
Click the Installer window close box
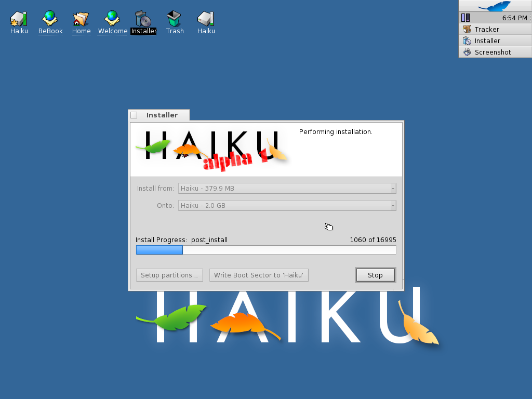point(134,115)
